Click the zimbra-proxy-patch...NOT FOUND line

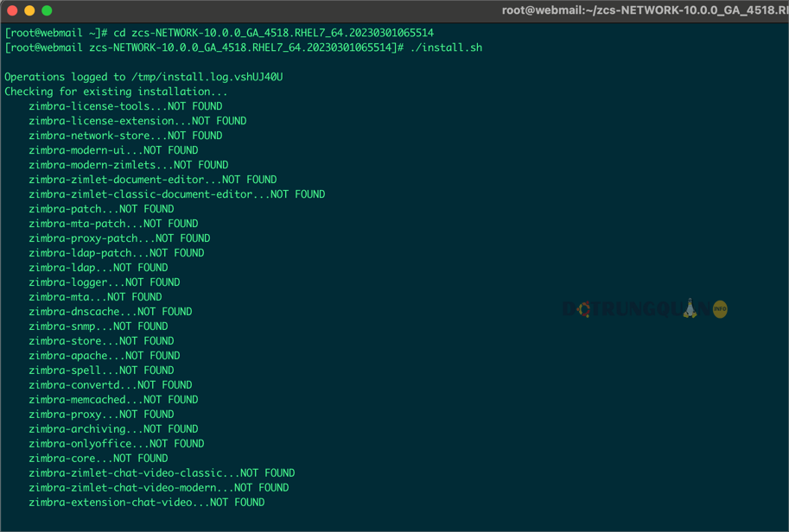pos(119,237)
